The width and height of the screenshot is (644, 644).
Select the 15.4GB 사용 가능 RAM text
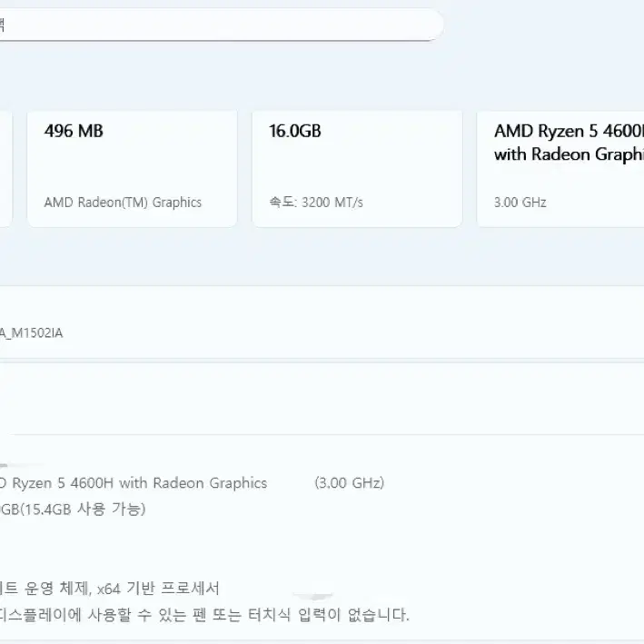84,510
